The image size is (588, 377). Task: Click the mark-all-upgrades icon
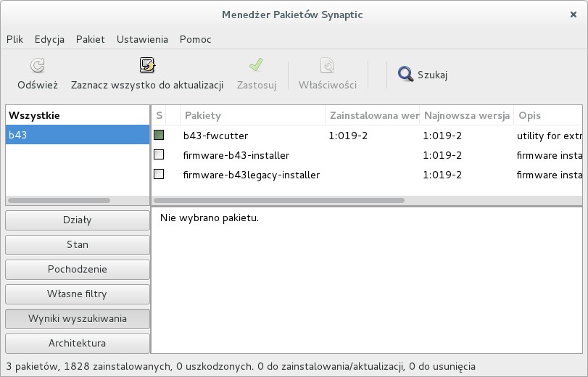pos(147,66)
